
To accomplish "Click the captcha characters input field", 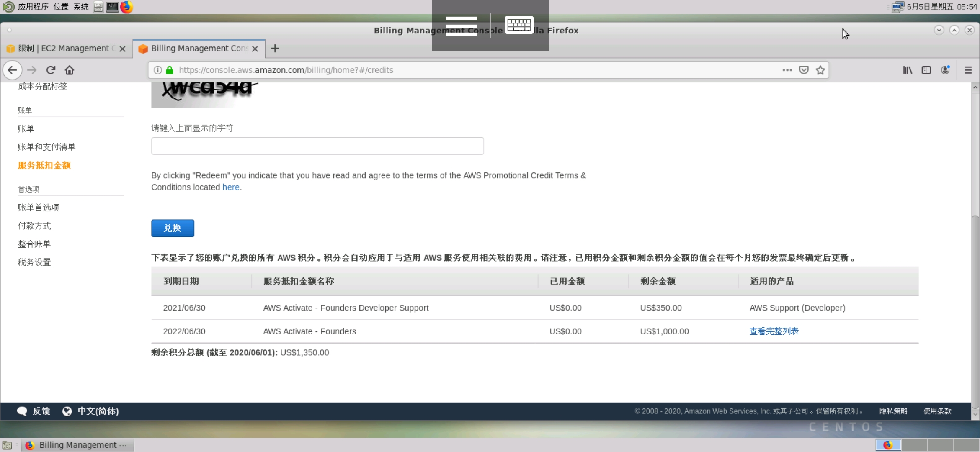I will click(x=317, y=146).
